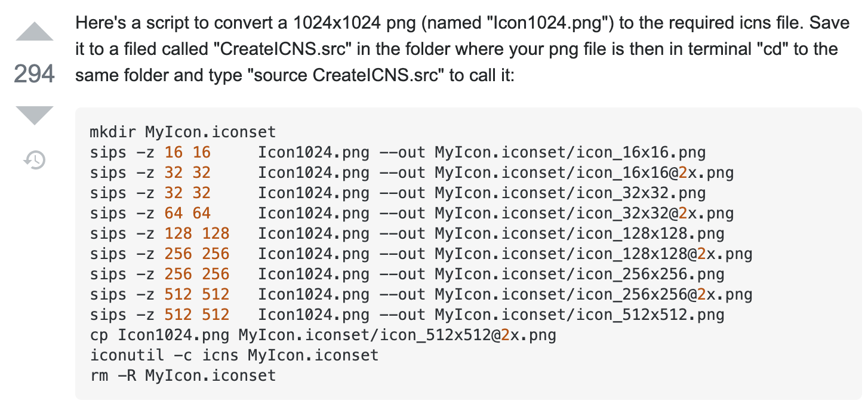Viewport: 868px width, 413px height.
Task: Click the code line outputting icon_32x32.png
Action: point(398,193)
